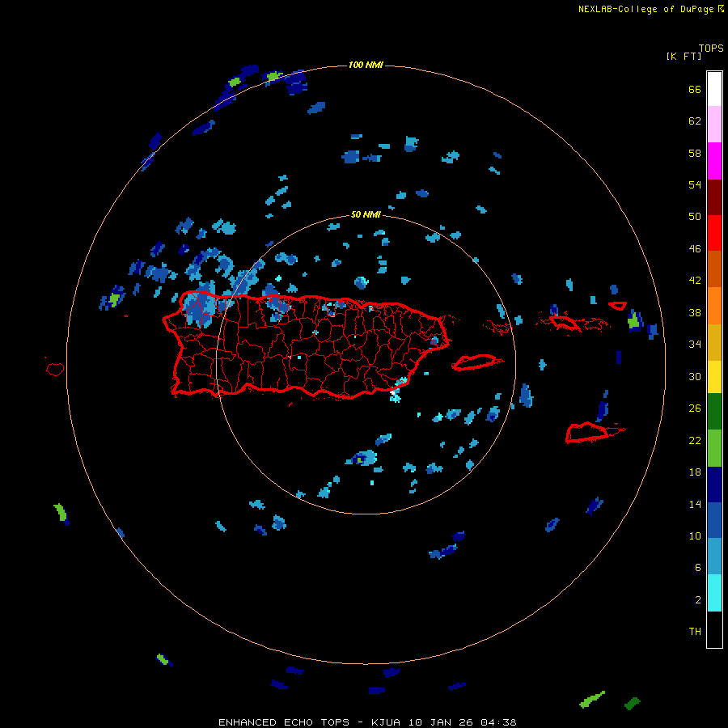
Task: Click the 58 legend value
Action: 695,153
